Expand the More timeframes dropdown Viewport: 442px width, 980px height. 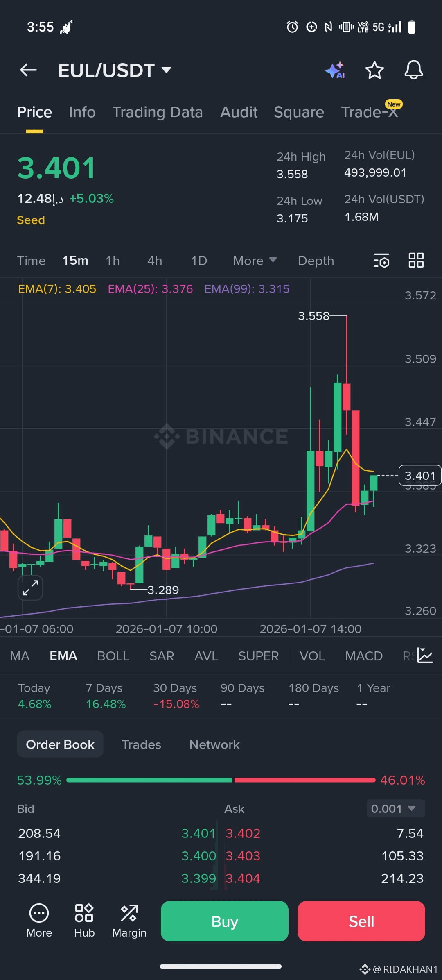[255, 261]
